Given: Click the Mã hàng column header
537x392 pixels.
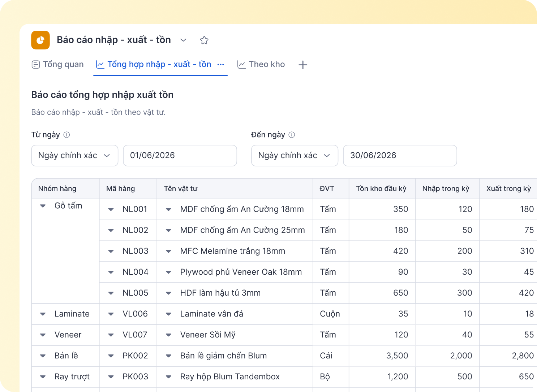Looking at the screenshot, I should pyautogui.click(x=128, y=189).
